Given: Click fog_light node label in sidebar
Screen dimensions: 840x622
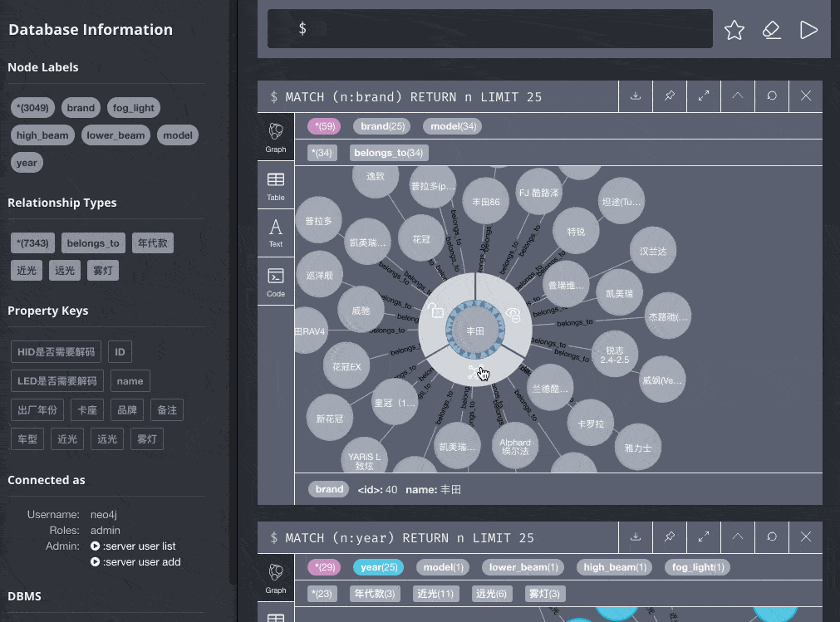Looking at the screenshot, I should (x=134, y=108).
